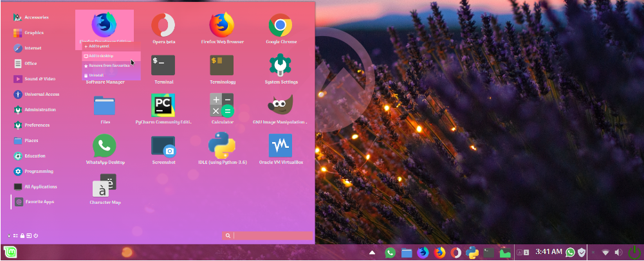The height and width of the screenshot is (261, 644).
Task: Click the menu search input field
Action: click(268, 235)
